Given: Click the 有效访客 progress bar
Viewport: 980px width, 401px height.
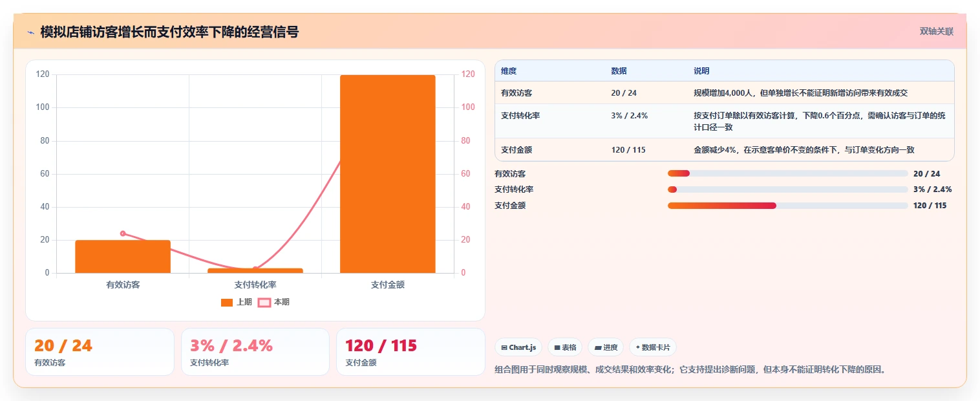Looking at the screenshot, I should pyautogui.click(x=788, y=173).
